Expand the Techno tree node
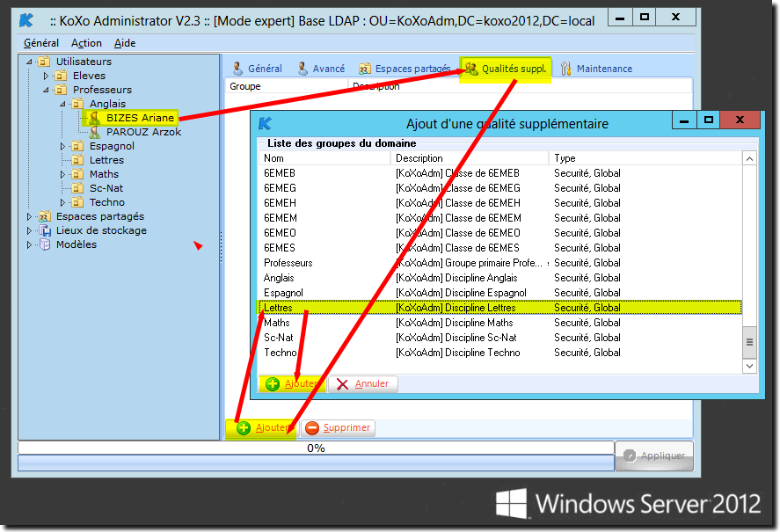Image resolution: width=780 pixels, height=532 pixels. [x=62, y=202]
